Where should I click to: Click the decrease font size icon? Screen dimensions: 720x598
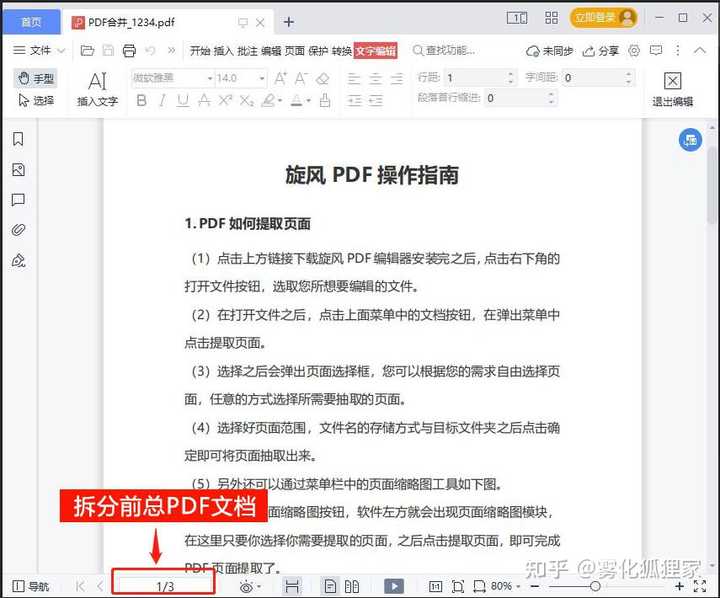click(301, 79)
